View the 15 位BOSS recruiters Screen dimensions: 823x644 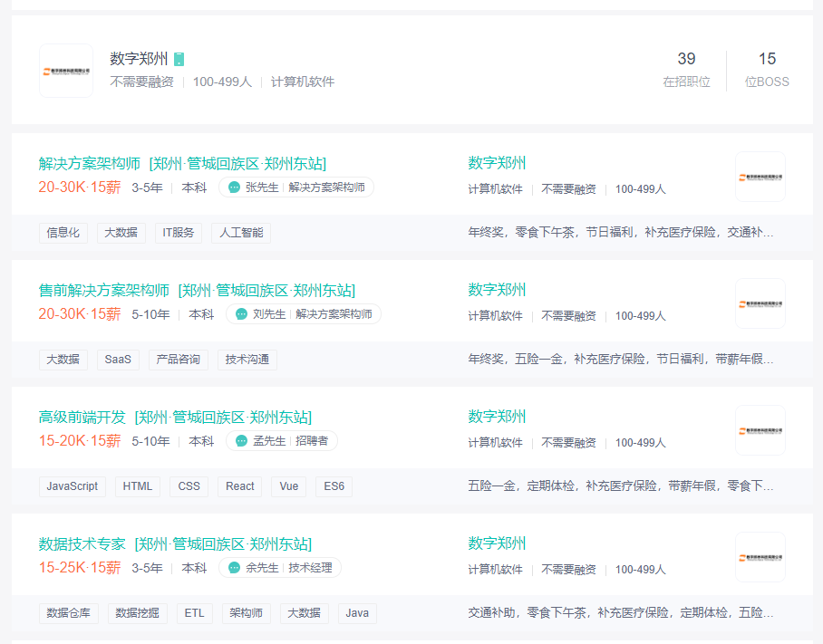pos(767,69)
